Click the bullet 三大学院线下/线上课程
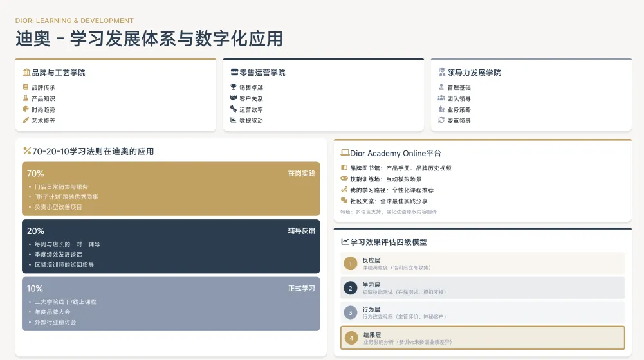 [66, 301]
